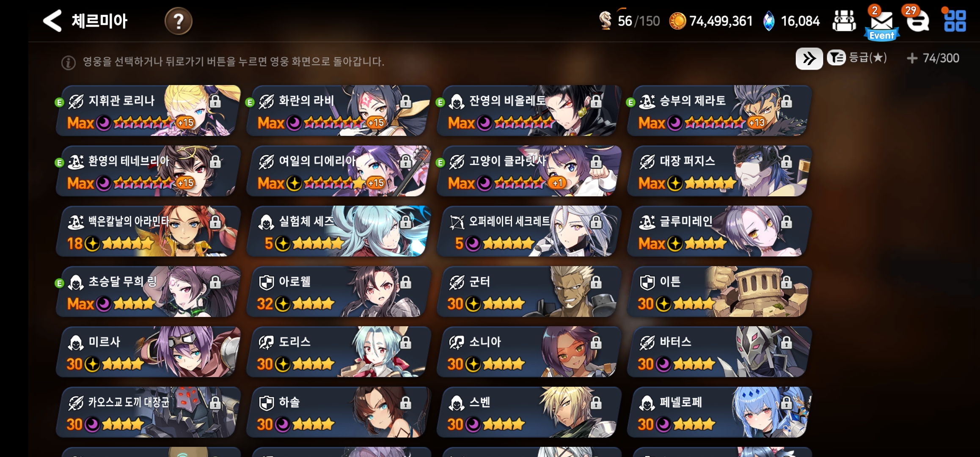Select the 펜넬로페 hero card

719,412
